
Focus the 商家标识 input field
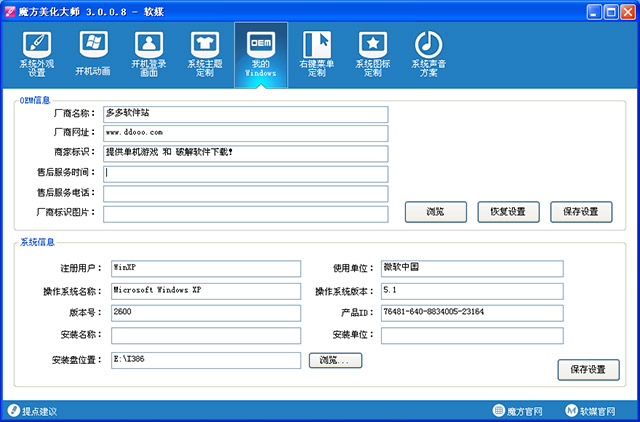click(245, 154)
